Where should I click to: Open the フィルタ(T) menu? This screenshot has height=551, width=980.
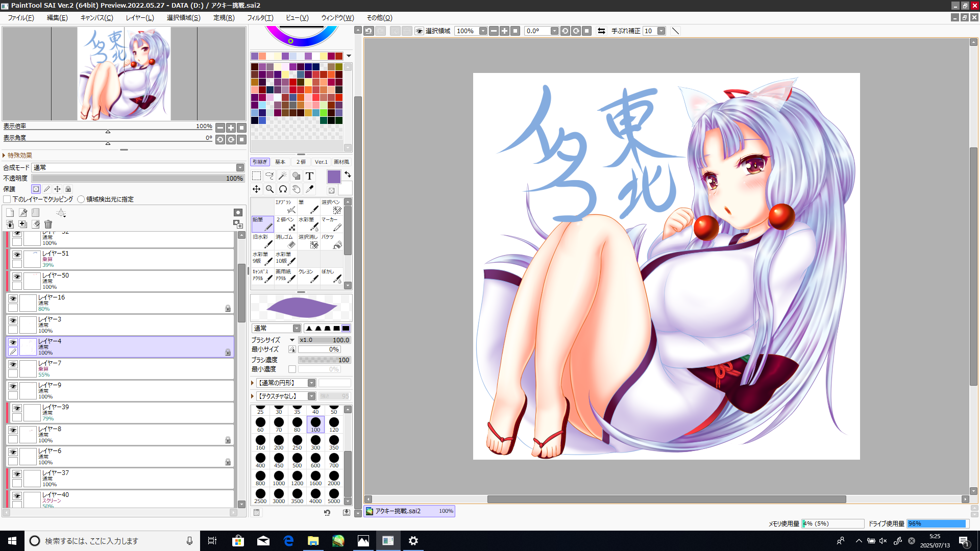260,18
